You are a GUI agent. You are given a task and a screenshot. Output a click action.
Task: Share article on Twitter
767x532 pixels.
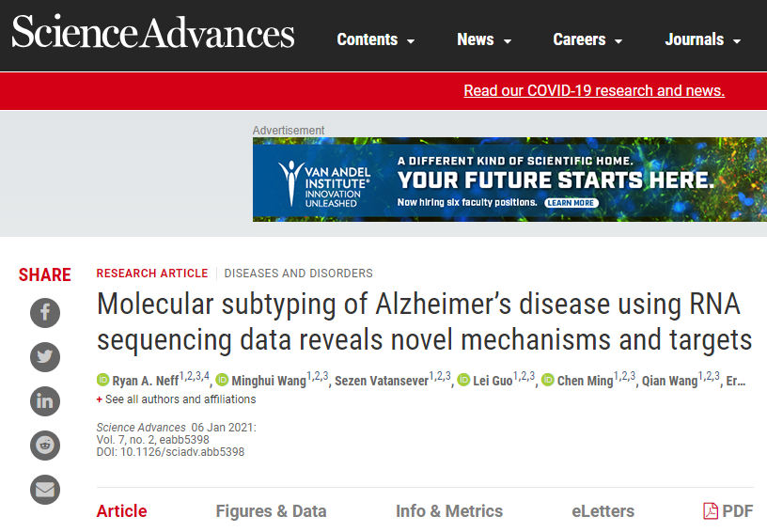click(45, 357)
